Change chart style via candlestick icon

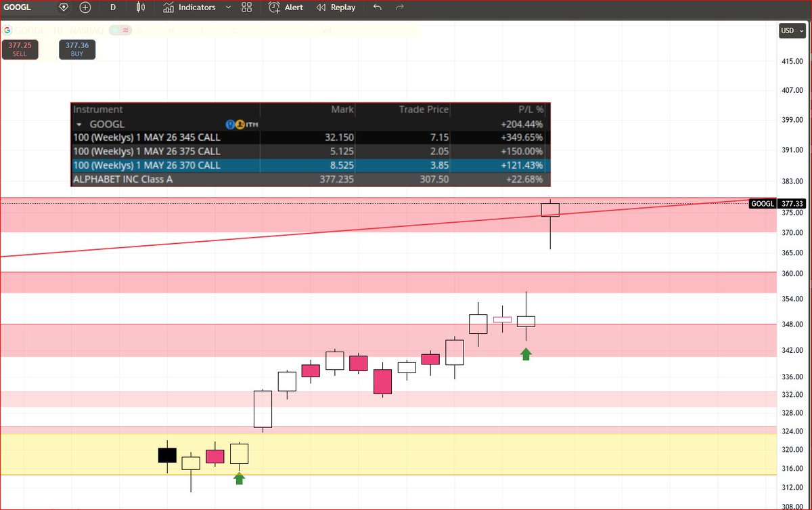tap(140, 7)
